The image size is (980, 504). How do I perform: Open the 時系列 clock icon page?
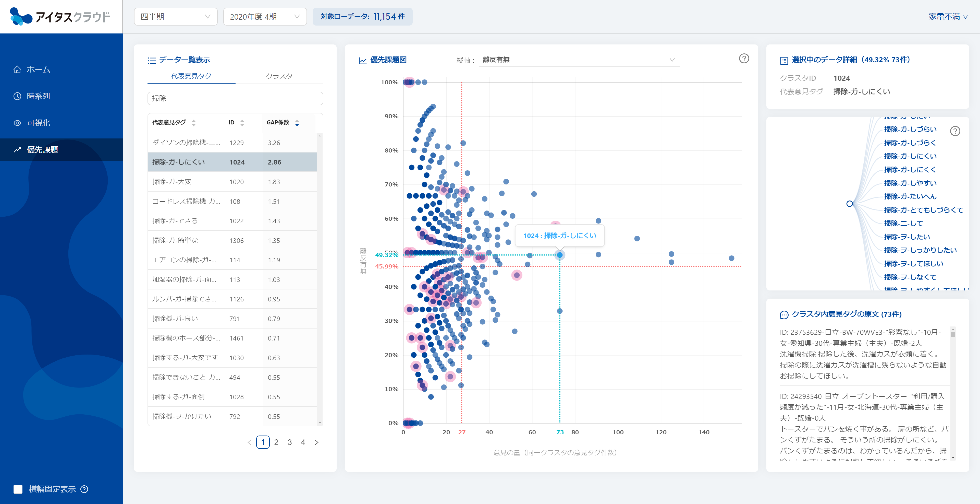click(x=17, y=96)
